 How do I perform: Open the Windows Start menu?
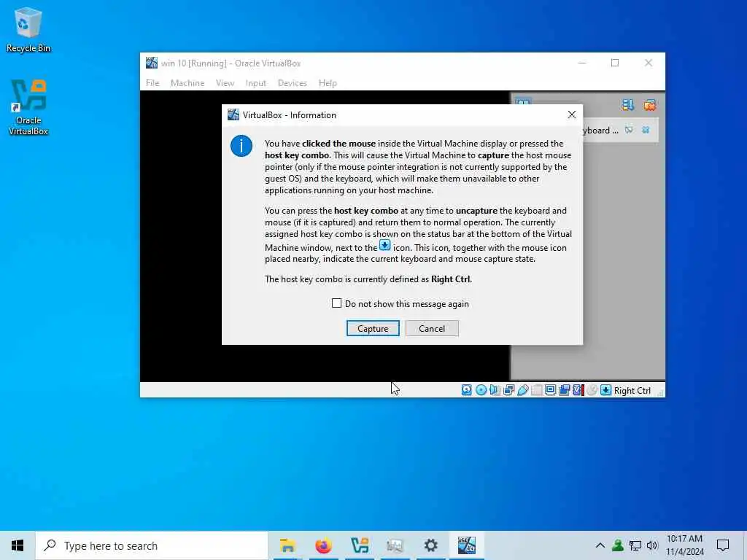pyautogui.click(x=18, y=545)
